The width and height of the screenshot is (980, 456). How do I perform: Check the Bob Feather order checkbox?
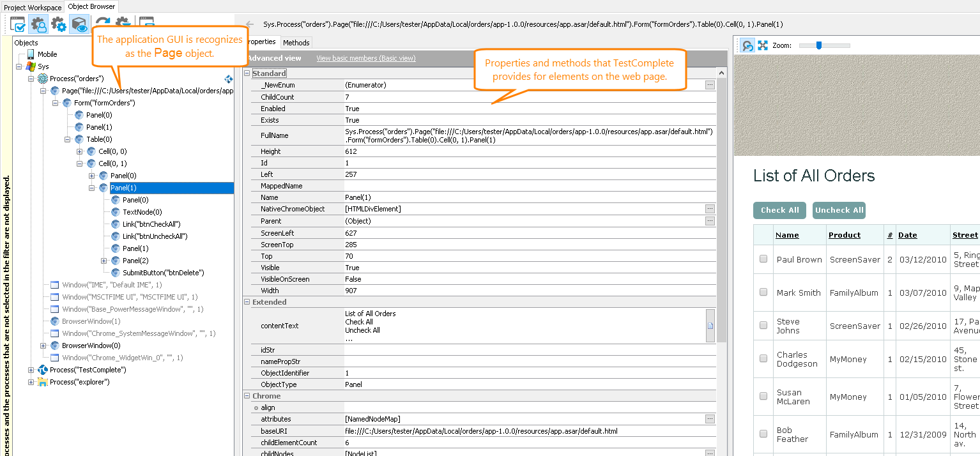point(763,434)
